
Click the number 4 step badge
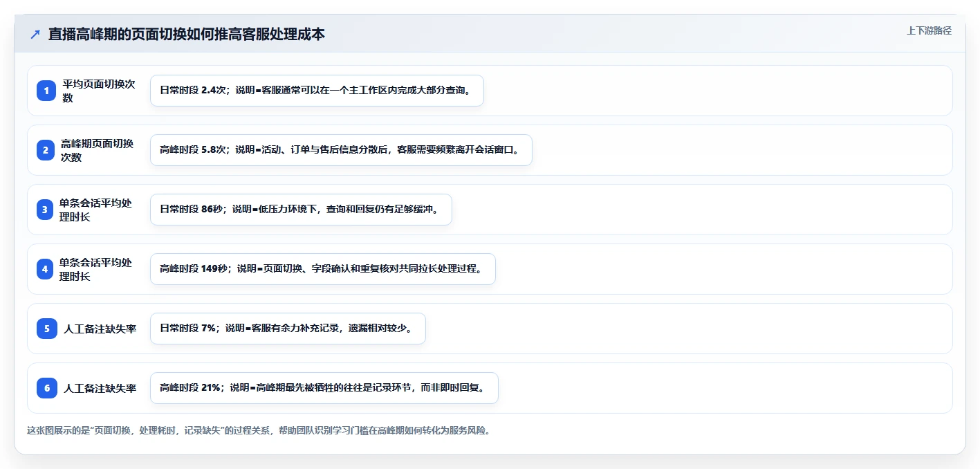pos(44,269)
